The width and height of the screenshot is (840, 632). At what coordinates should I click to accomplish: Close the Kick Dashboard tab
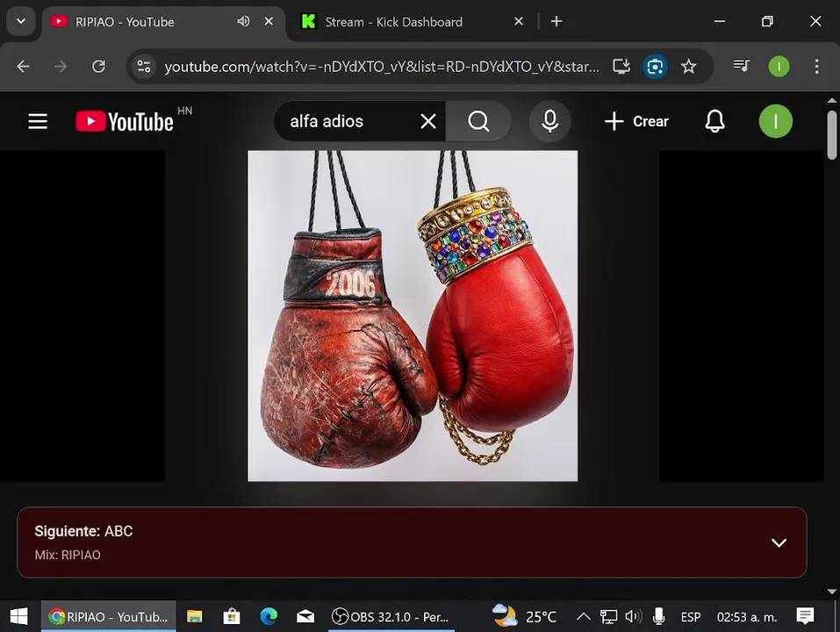[519, 21]
